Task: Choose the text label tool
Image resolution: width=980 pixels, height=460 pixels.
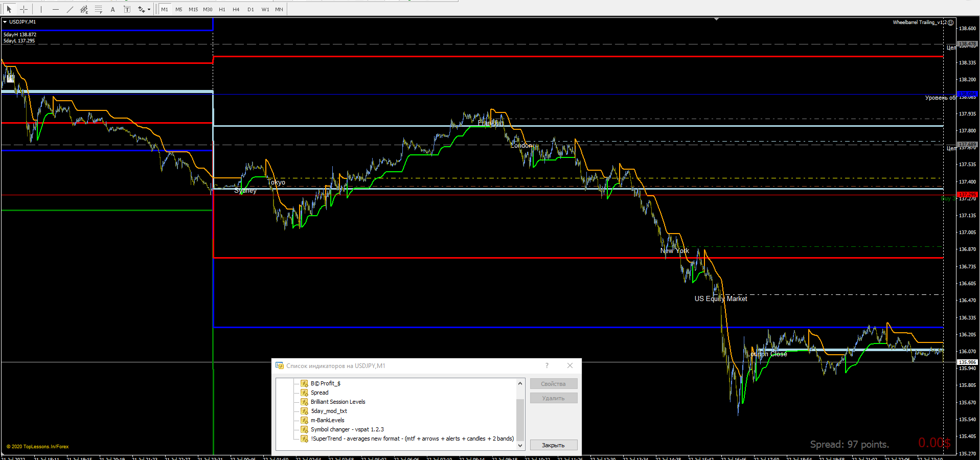Action: coord(127,9)
